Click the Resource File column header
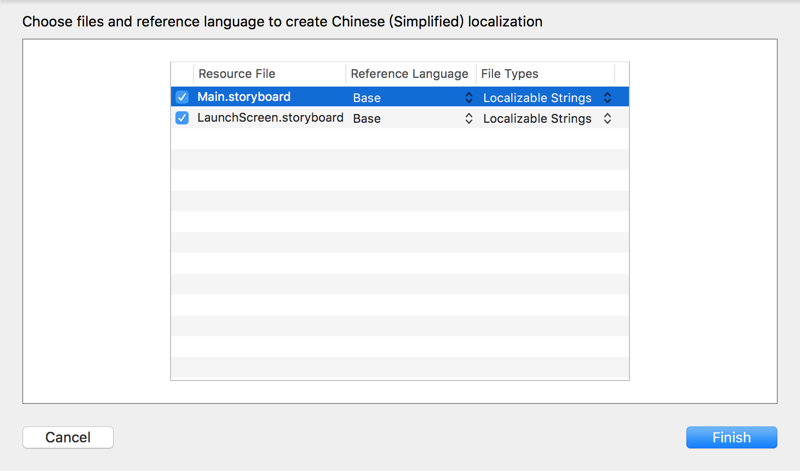The width and height of the screenshot is (800, 471). 237,74
